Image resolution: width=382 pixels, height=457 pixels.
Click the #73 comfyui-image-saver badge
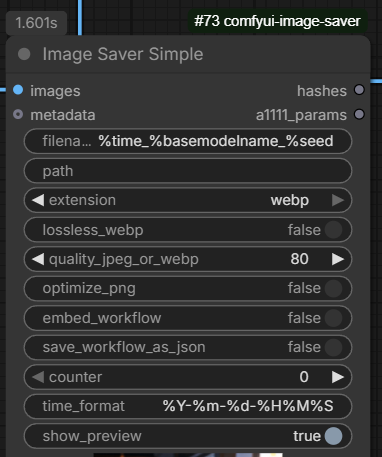pyautogui.click(x=277, y=21)
